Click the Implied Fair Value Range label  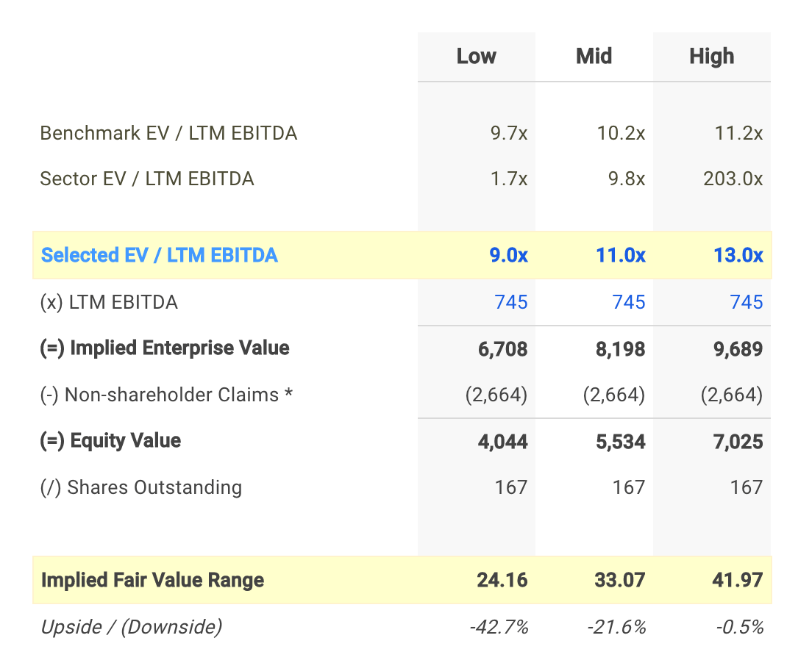pyautogui.click(x=152, y=580)
